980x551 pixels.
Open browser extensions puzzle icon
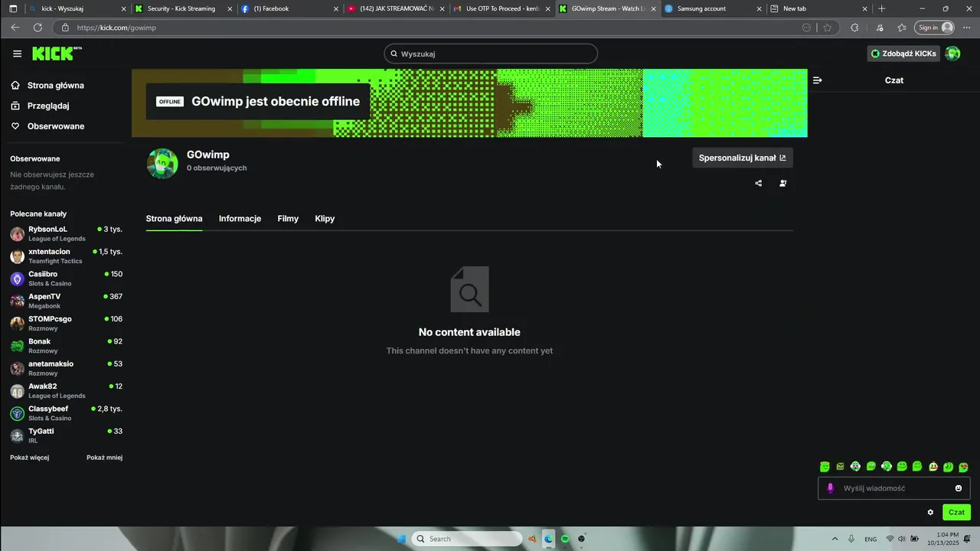click(x=854, y=28)
